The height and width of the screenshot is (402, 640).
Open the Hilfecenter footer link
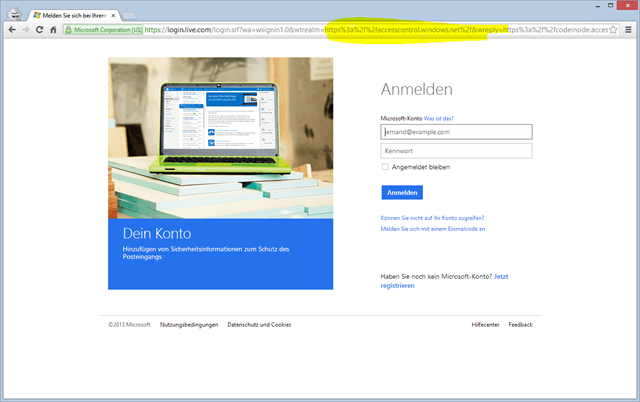pyautogui.click(x=485, y=324)
